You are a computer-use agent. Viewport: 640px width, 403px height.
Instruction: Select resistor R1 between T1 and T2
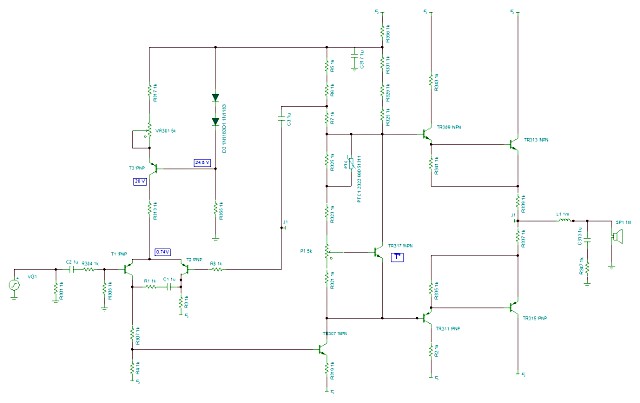point(150,287)
